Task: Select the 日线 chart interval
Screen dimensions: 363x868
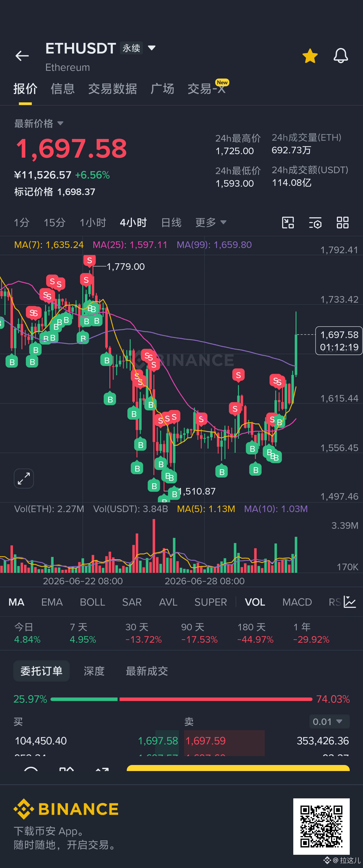Action: (171, 222)
